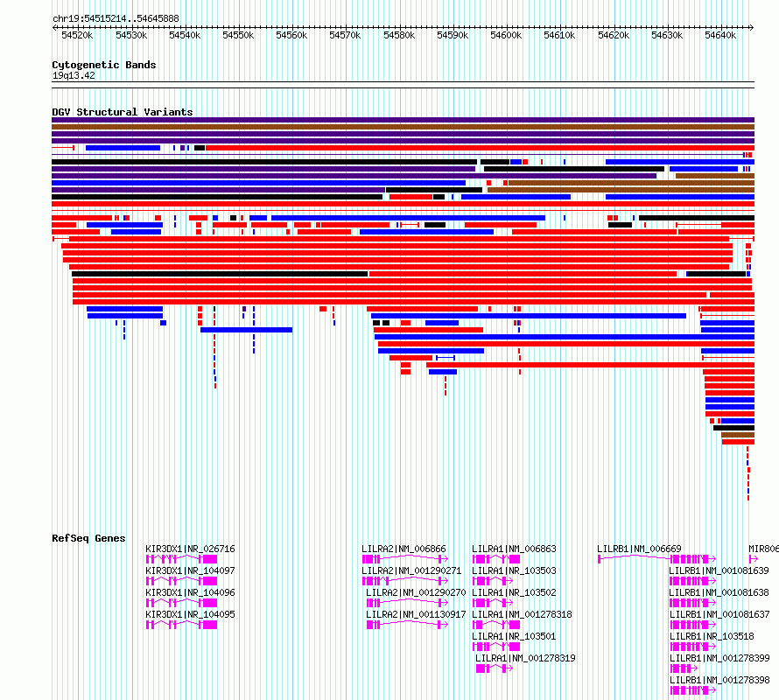Click the KIR3DX1 NR_104095 gene glyph
The image size is (779, 700).
(x=181, y=625)
